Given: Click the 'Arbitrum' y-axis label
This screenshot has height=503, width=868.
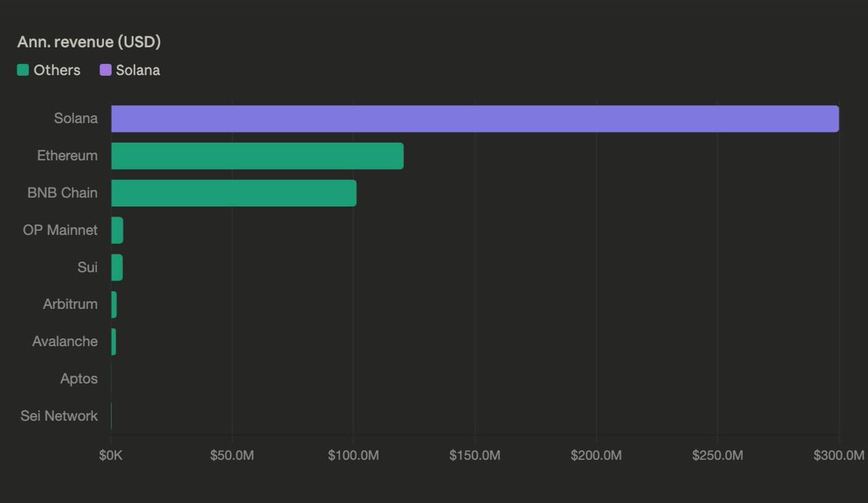Looking at the screenshot, I should (70, 305).
